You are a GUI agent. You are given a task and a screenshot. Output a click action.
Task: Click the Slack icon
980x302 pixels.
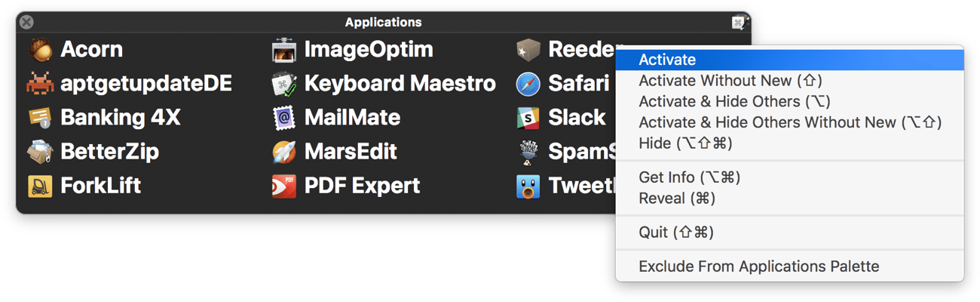coord(528,118)
